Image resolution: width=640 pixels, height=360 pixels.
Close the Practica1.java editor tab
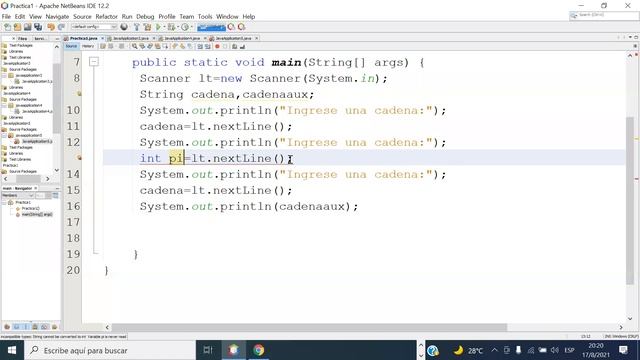pyautogui.click(x=102, y=38)
